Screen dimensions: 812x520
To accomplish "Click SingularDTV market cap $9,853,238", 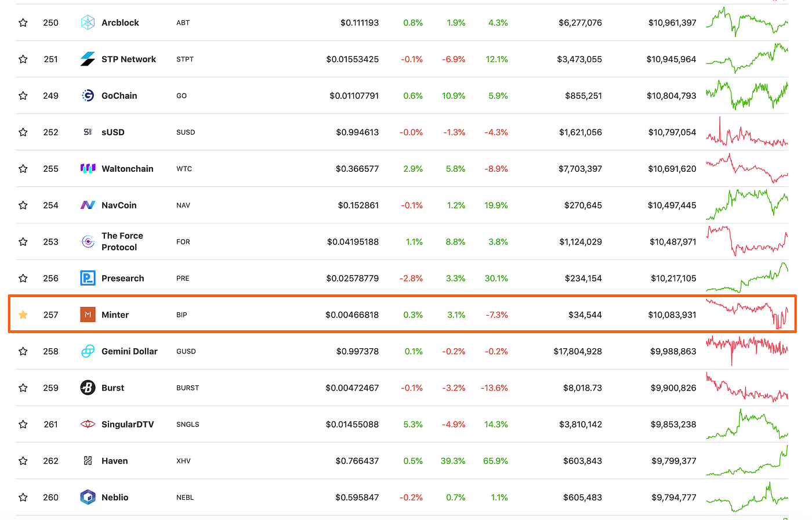I will point(673,425).
